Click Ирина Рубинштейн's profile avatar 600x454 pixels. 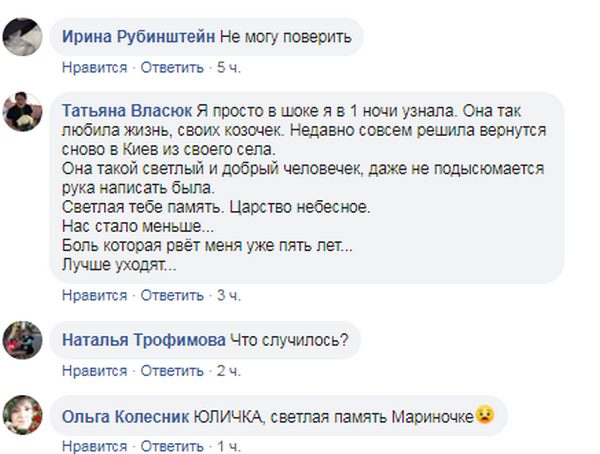[x=22, y=38]
